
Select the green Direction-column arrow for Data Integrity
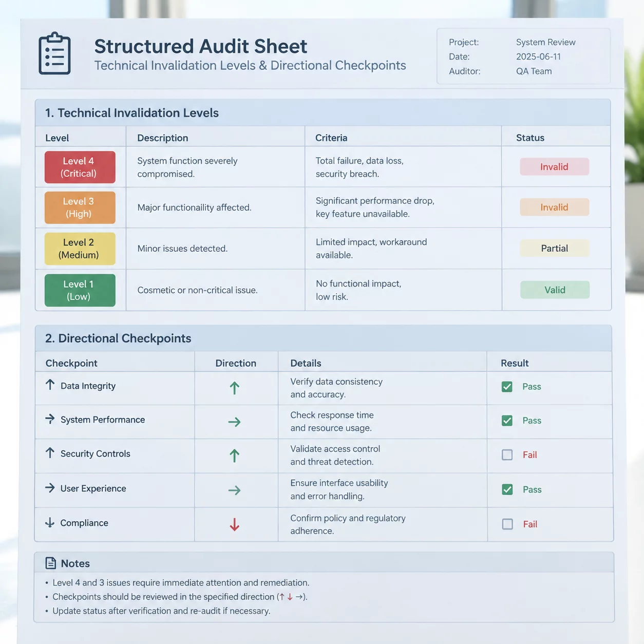click(234, 388)
